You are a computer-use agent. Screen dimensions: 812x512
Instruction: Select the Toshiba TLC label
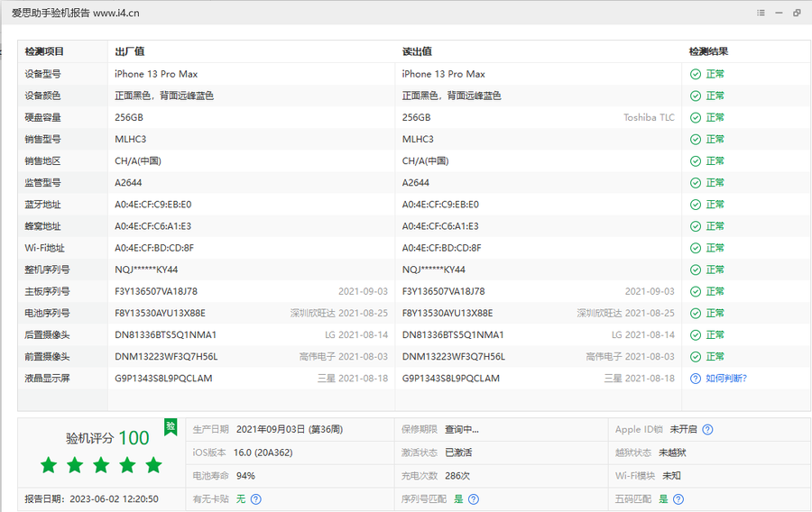pyautogui.click(x=649, y=117)
